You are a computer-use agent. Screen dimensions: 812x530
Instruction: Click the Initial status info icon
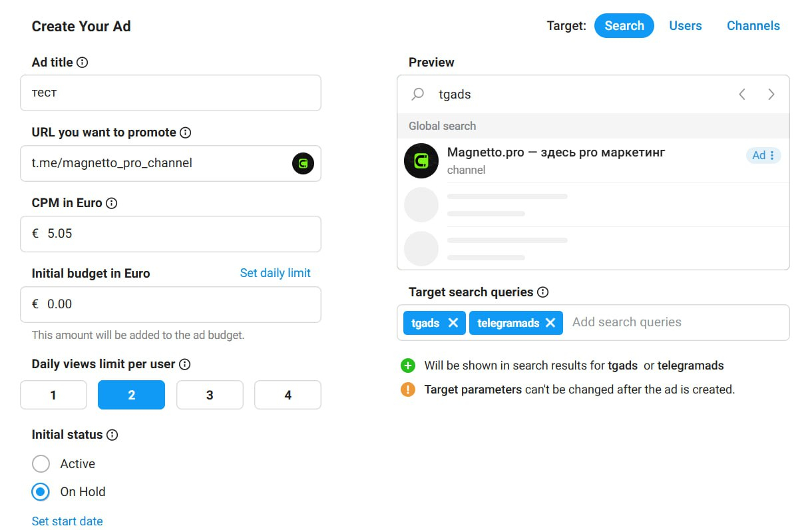112,435
